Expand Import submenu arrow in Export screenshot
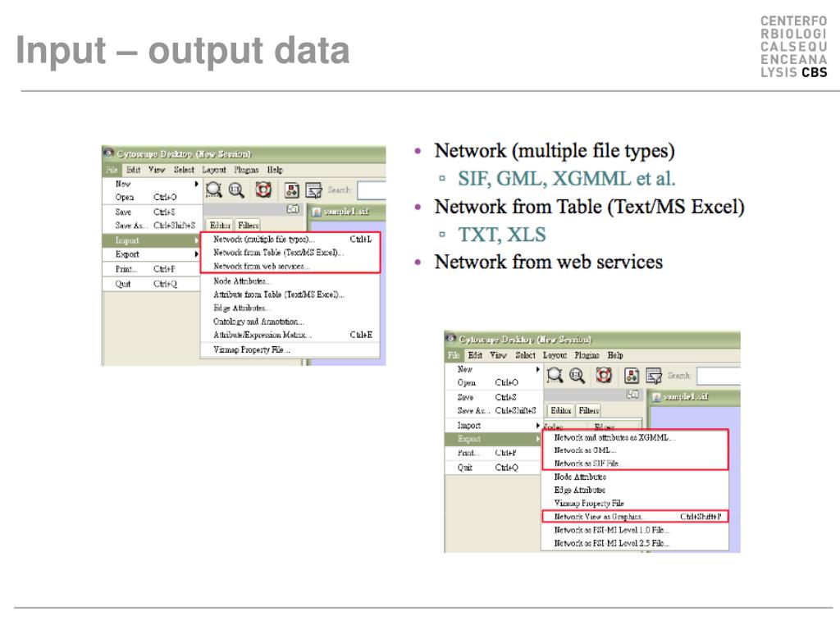The width and height of the screenshot is (840, 630). tap(538, 426)
